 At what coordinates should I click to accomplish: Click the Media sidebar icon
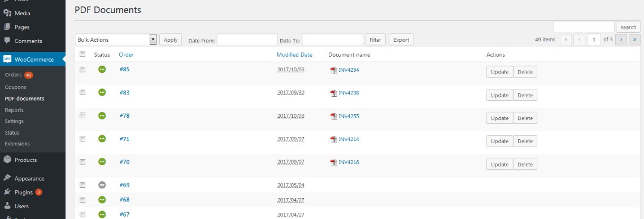(7, 13)
